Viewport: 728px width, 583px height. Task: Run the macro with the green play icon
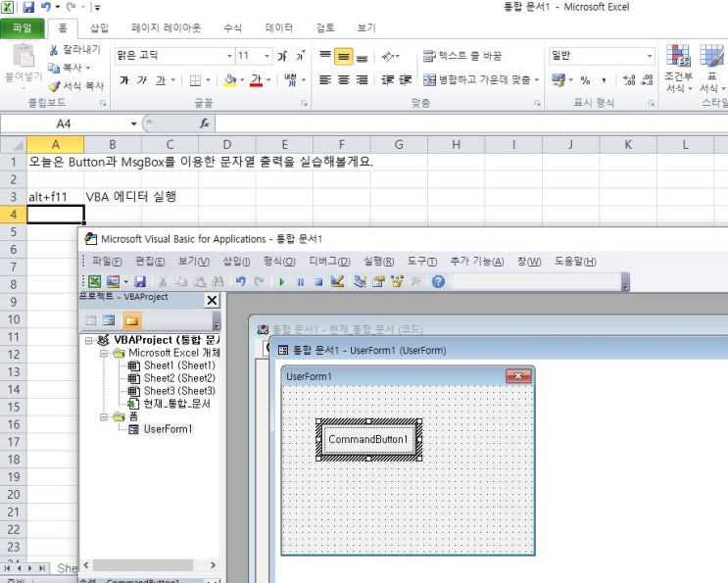pyautogui.click(x=281, y=282)
